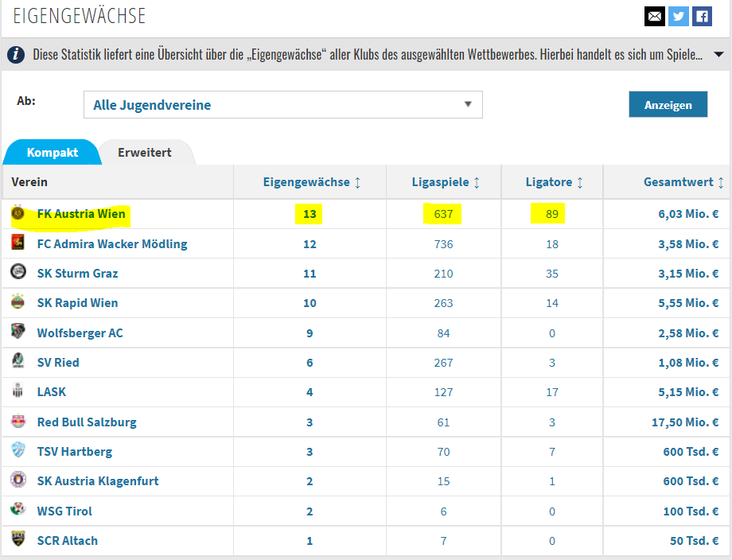The height and width of the screenshot is (560, 732).
Task: Select the 89 Ligatore value
Action: tap(552, 214)
